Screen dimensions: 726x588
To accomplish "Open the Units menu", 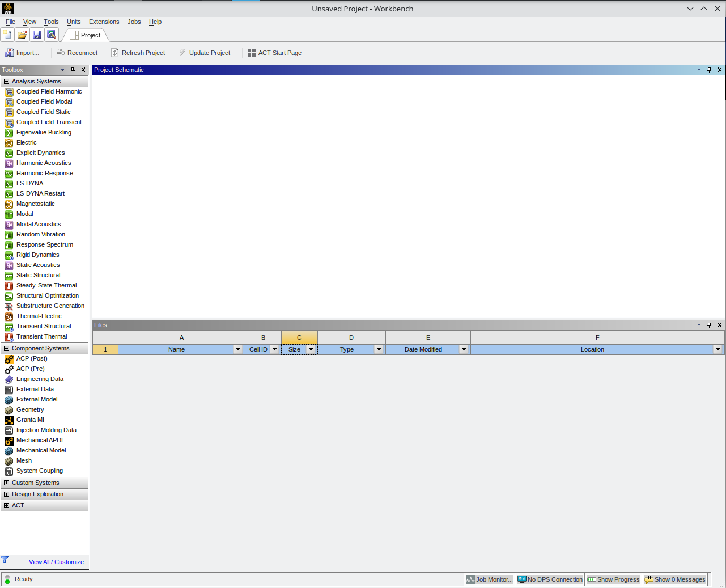I will coord(74,22).
